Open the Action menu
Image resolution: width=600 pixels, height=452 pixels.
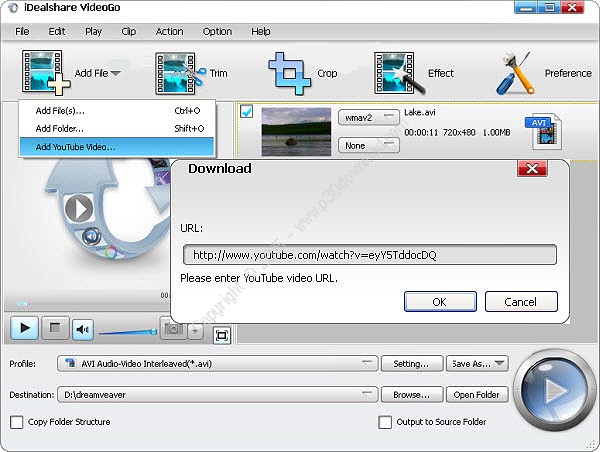169,31
